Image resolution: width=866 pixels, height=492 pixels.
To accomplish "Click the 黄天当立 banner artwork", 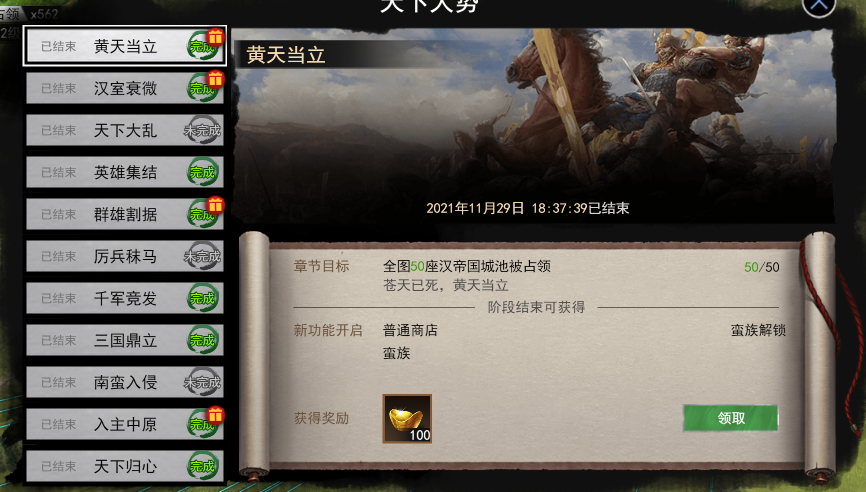I will click(x=533, y=126).
